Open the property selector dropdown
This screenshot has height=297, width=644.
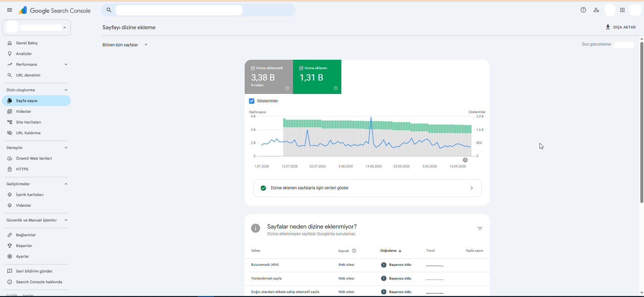[x=37, y=28]
